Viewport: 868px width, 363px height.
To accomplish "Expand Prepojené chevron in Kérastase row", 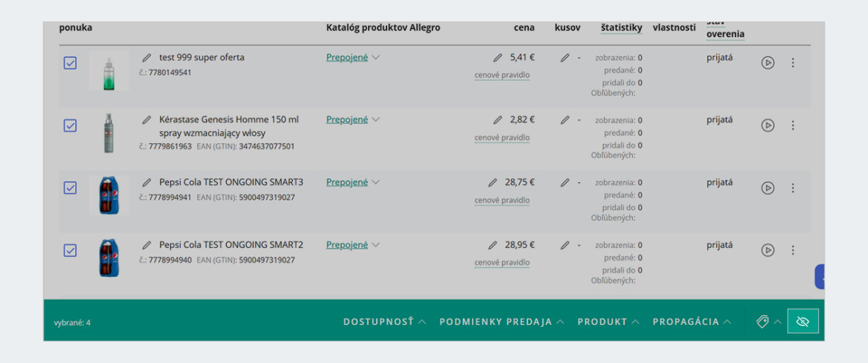I will click(x=375, y=120).
